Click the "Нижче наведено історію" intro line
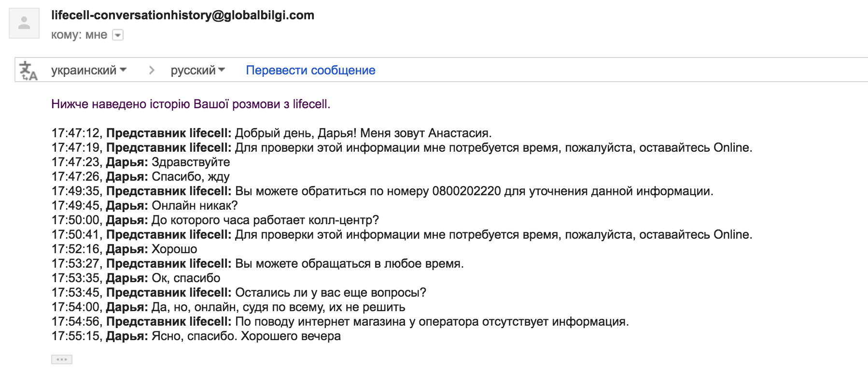This screenshot has width=868, height=373. pos(191,104)
